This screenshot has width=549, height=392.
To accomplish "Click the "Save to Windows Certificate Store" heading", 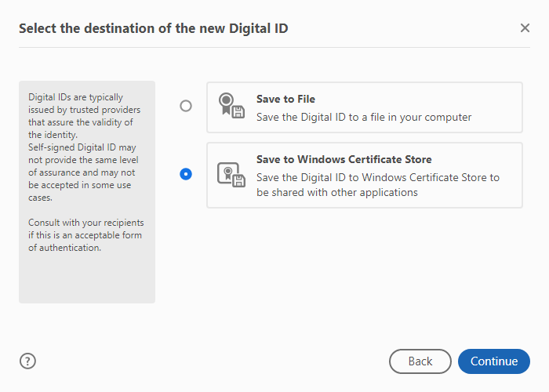I will 344,159.
